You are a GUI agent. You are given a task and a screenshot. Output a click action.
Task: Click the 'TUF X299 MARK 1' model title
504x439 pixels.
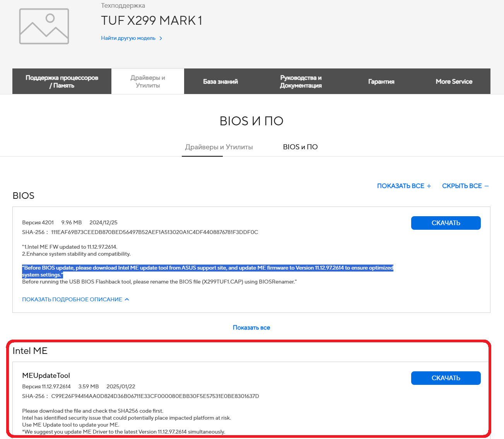[151, 20]
